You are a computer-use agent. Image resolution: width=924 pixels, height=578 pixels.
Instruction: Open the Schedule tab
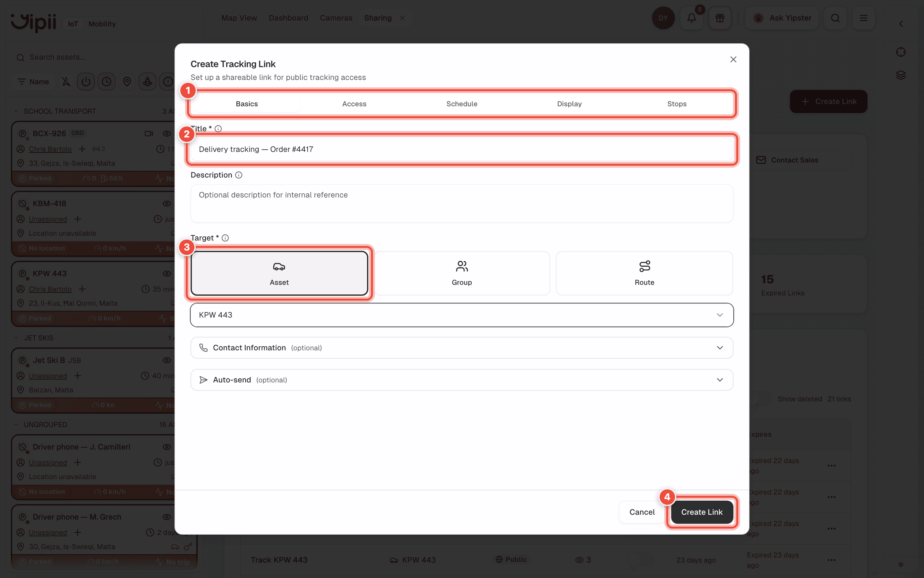(x=462, y=104)
